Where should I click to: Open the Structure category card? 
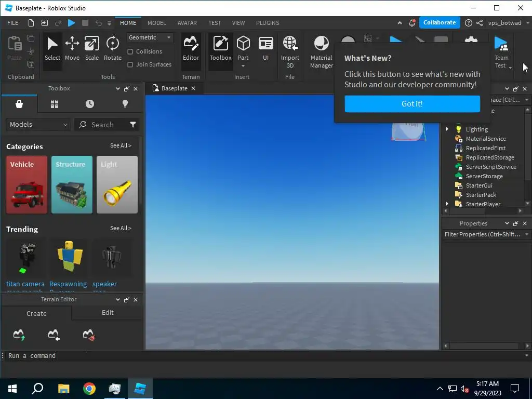[x=72, y=184]
